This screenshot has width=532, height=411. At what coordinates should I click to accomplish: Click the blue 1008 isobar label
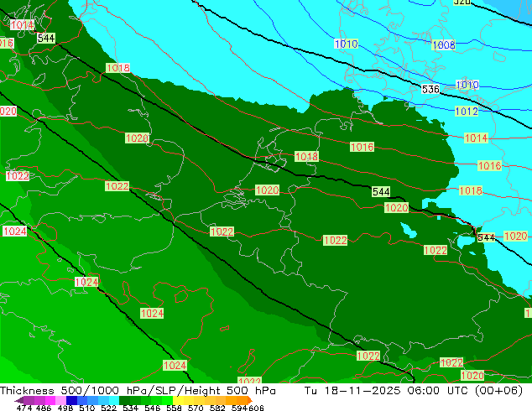pyautogui.click(x=443, y=44)
